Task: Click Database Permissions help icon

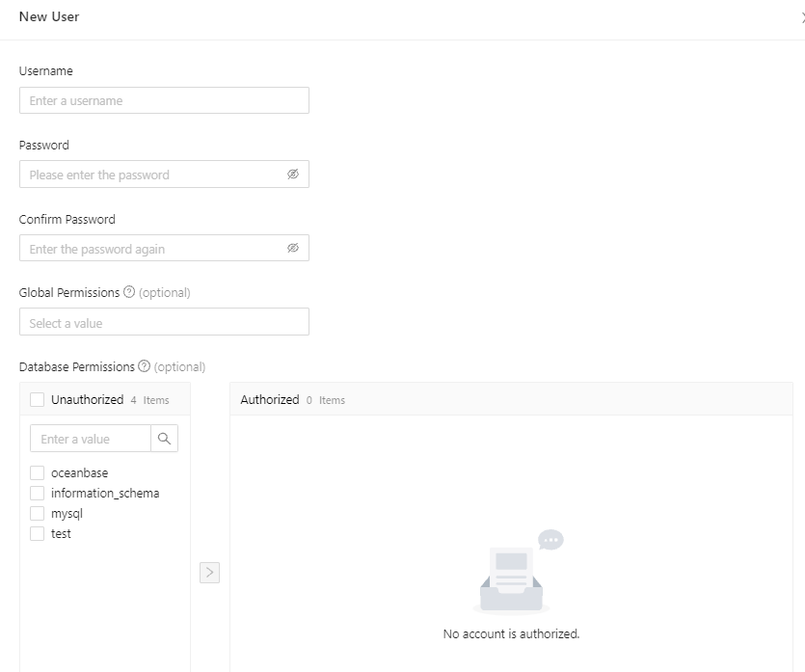Action: [144, 366]
